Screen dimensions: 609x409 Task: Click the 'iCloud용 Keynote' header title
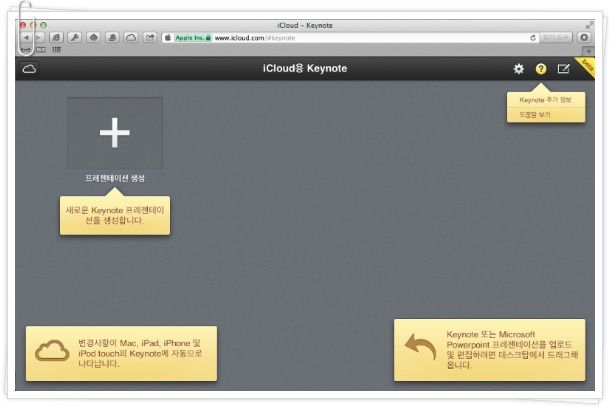pyautogui.click(x=305, y=69)
